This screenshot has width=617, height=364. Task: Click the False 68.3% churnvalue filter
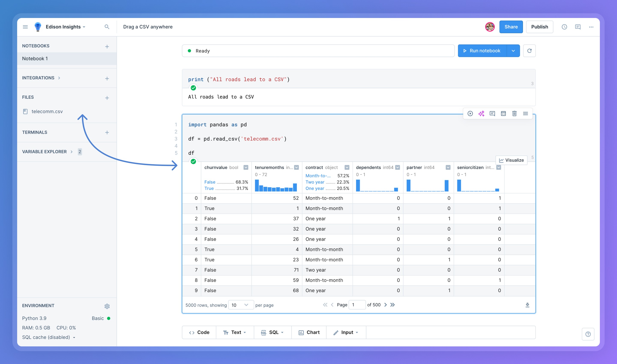[x=226, y=182]
